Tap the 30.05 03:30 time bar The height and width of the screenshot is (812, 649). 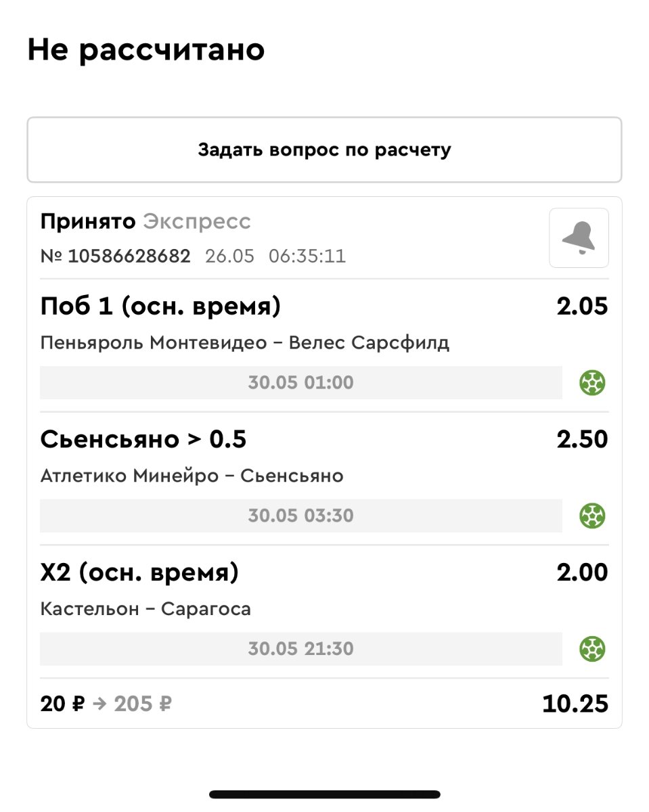click(300, 516)
